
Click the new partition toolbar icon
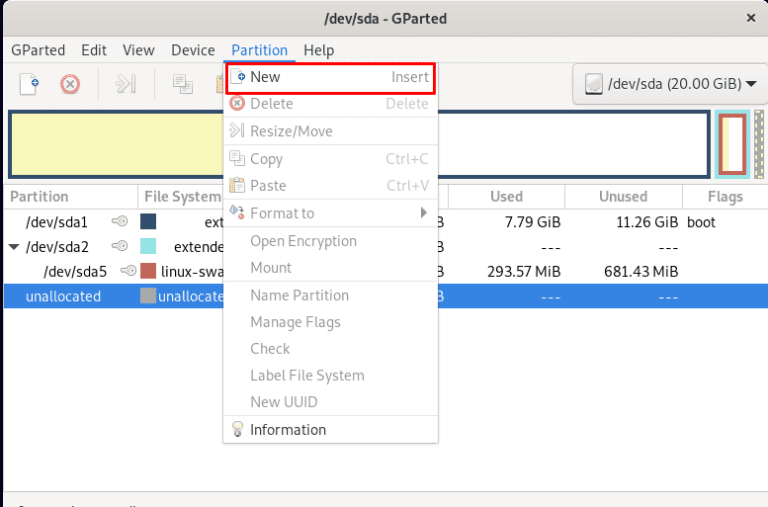click(29, 84)
